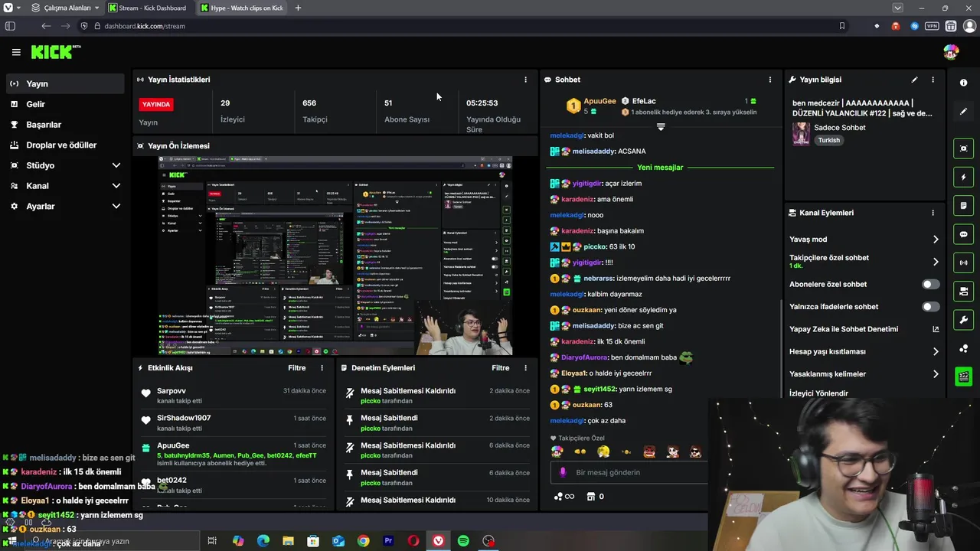This screenshot has height=551, width=980.
Task: Open Takipçilere özel sohbet settings chevron
Action: click(936, 262)
